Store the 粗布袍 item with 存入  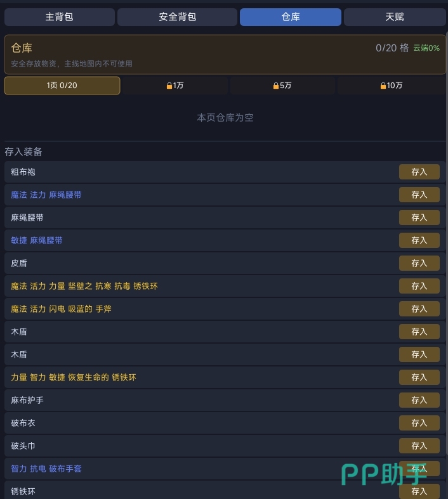[x=419, y=172]
